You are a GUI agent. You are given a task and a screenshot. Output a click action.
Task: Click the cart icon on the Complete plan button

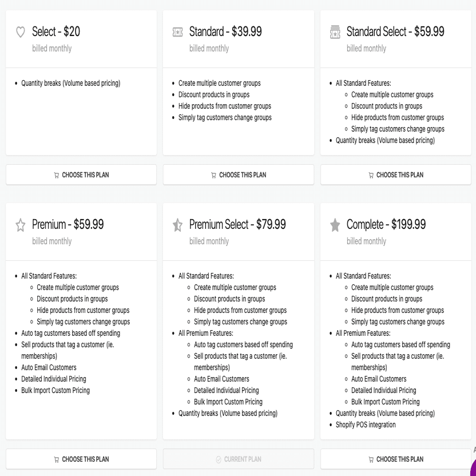tap(371, 459)
